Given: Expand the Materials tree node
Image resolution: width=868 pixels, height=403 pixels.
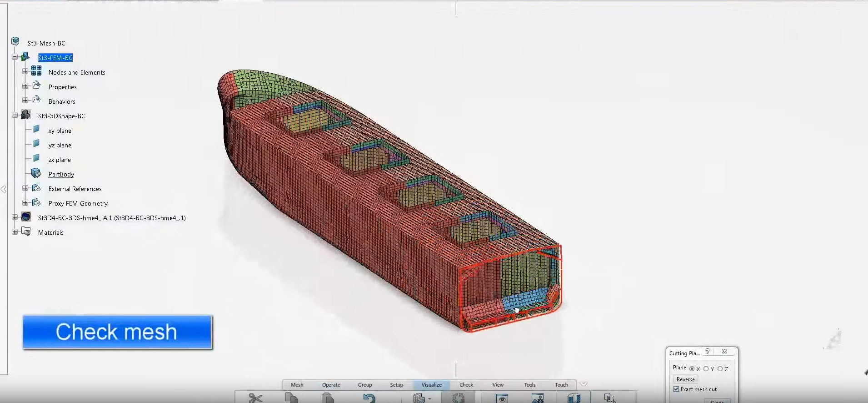Looking at the screenshot, I should 15,232.
